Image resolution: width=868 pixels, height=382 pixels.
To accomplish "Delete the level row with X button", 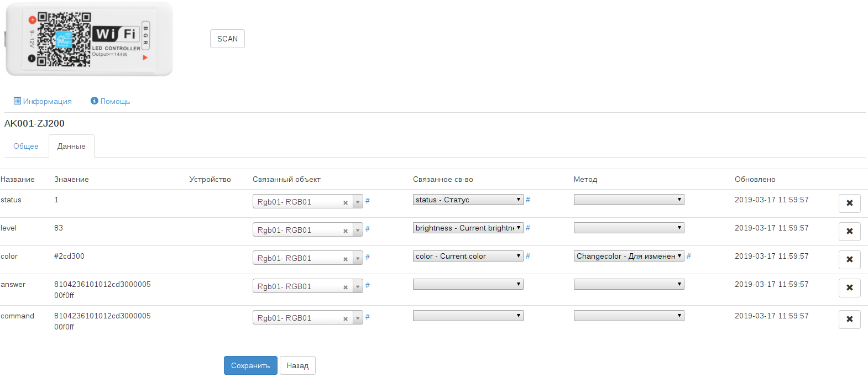I will point(849,232).
